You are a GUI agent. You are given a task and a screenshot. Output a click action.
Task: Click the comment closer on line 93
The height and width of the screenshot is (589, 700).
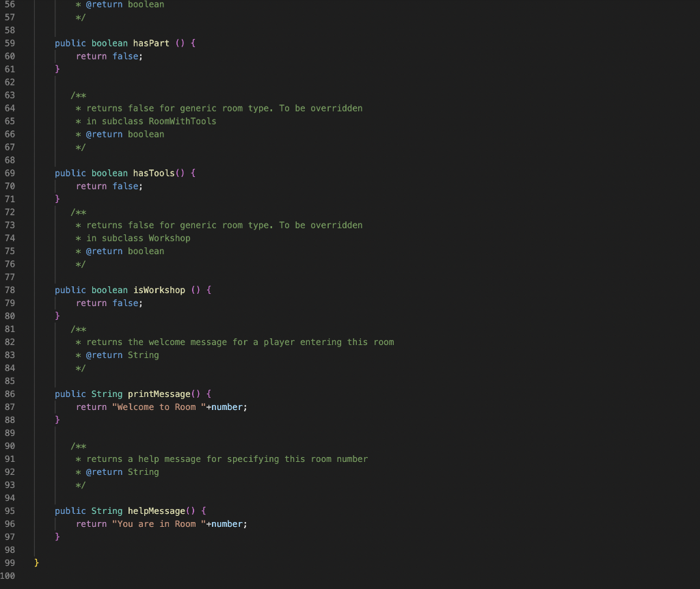click(81, 485)
